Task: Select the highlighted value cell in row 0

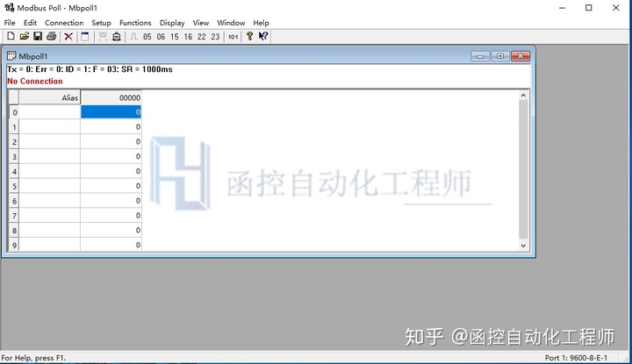Action: tap(111, 112)
